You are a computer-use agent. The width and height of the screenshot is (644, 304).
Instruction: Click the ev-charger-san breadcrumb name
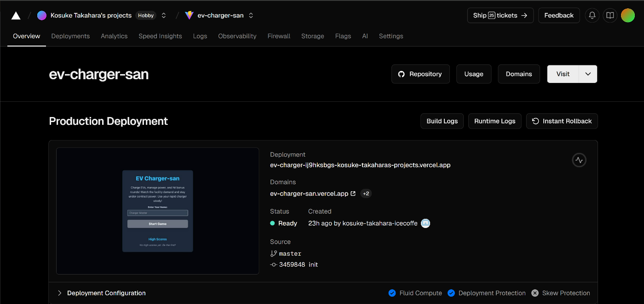pyautogui.click(x=220, y=15)
